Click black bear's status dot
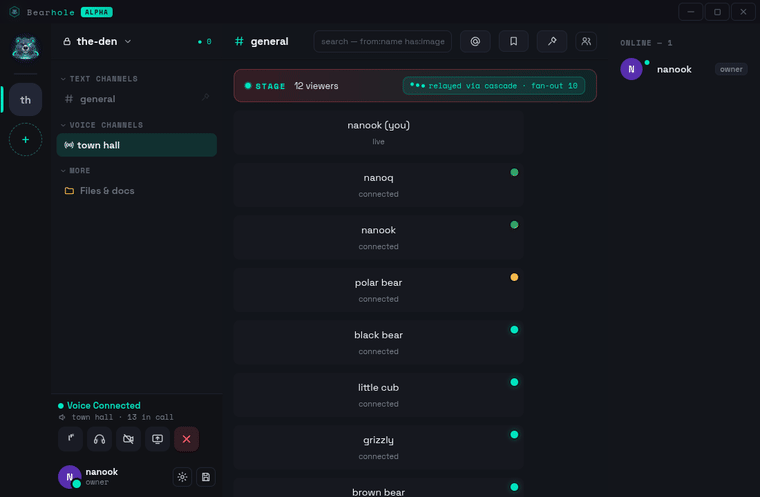760x497 pixels. coord(514,330)
